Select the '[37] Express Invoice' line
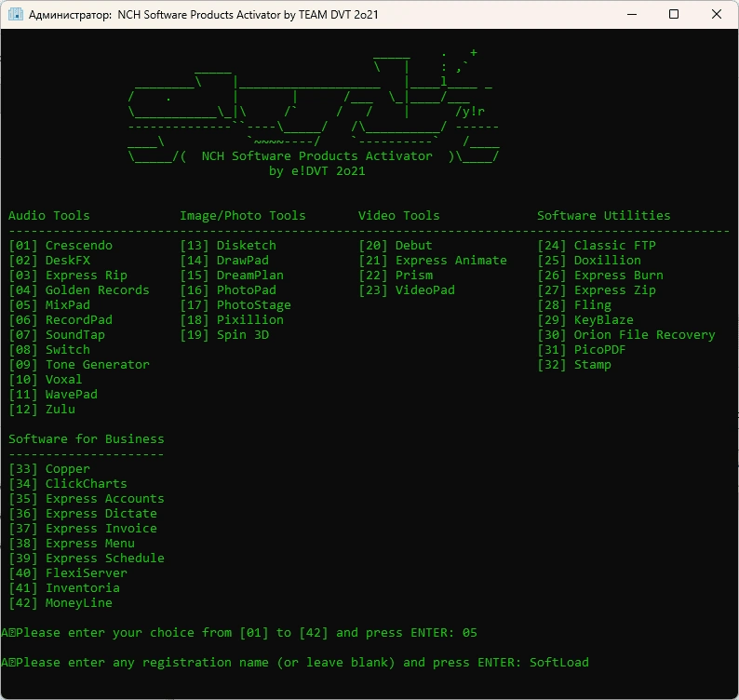Screen dimensions: 739x700 point(83,529)
